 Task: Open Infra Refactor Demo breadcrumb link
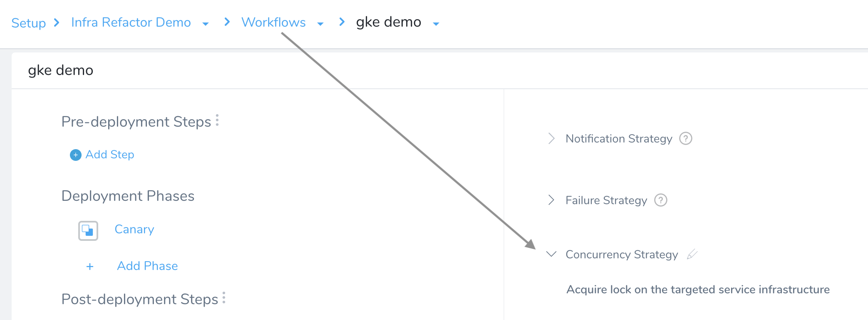click(x=131, y=22)
